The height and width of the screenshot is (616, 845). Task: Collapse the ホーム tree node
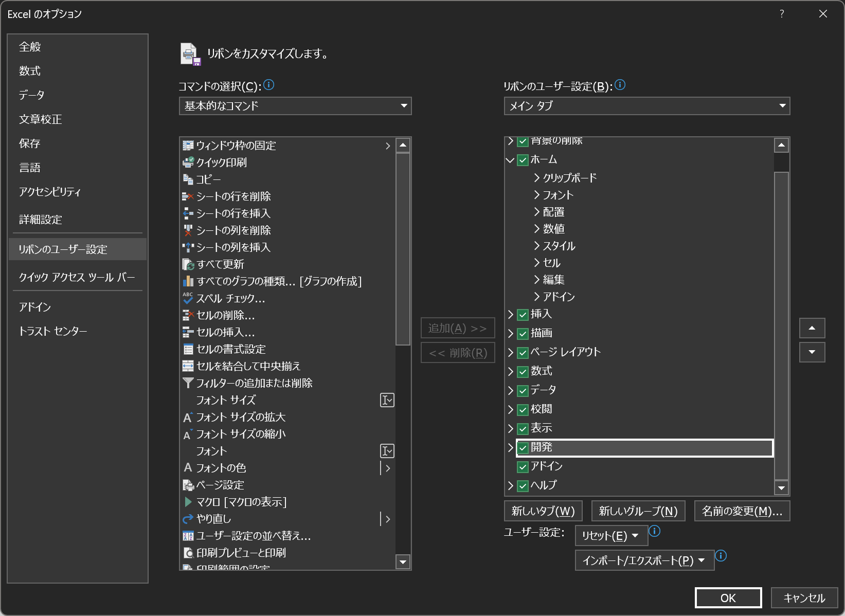pyautogui.click(x=510, y=160)
